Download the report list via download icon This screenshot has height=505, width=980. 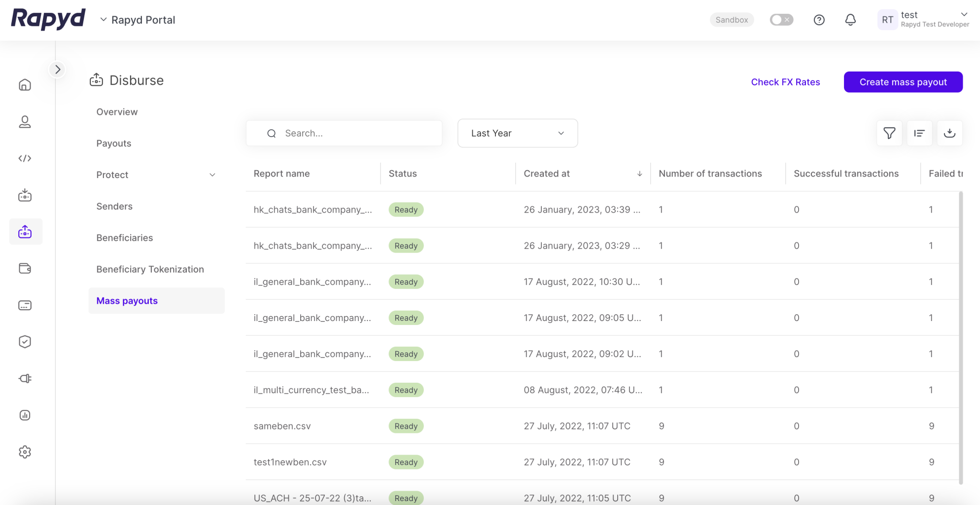click(950, 133)
